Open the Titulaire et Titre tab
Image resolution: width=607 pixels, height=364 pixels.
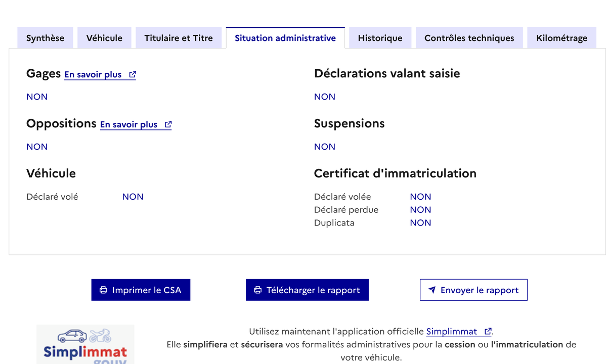(x=179, y=38)
